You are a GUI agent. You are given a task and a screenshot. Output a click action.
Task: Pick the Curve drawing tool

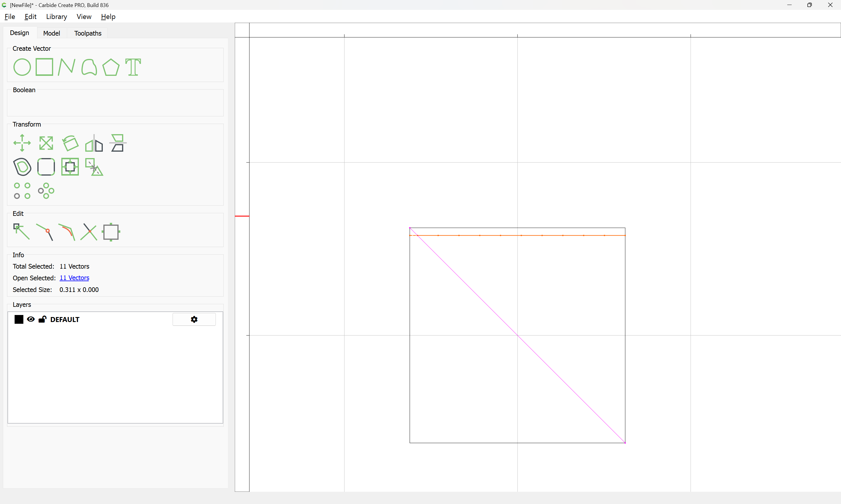tap(89, 67)
